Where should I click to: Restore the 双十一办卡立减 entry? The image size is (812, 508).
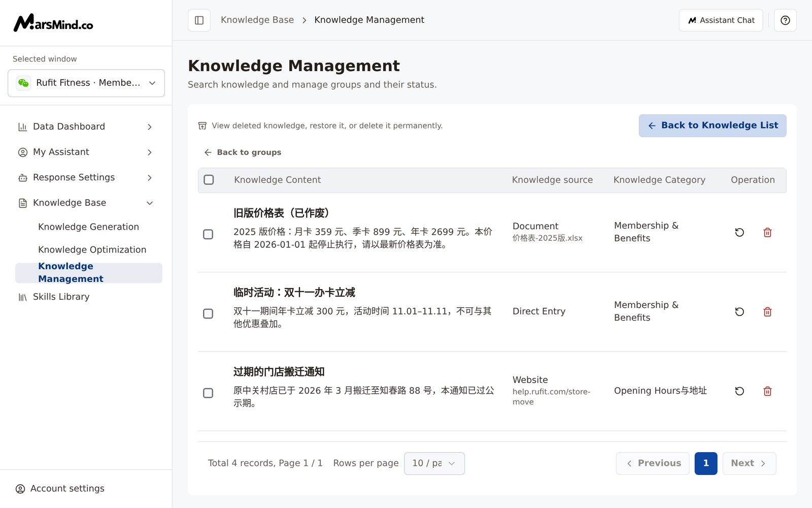click(x=739, y=311)
